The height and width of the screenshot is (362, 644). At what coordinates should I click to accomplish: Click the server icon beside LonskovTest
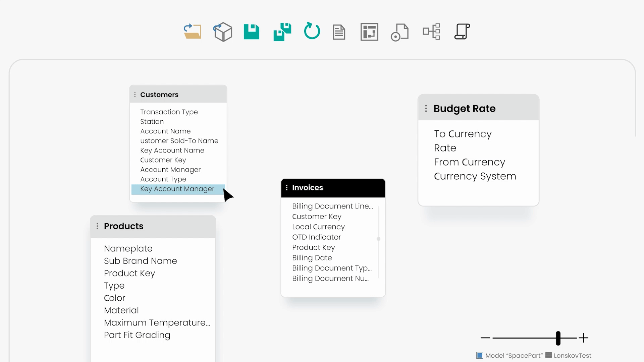(x=549, y=355)
